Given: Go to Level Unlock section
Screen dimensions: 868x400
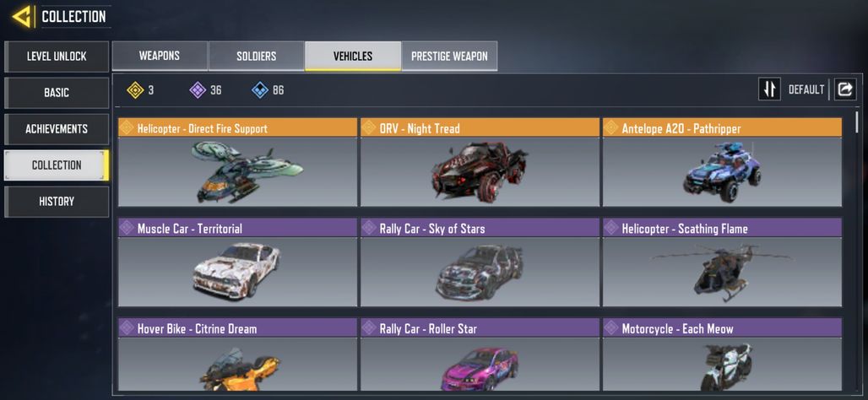Looking at the screenshot, I should tap(57, 57).
